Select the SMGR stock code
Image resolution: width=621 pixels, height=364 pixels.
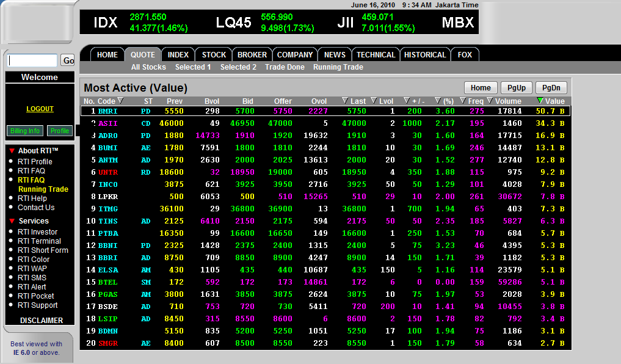coord(107,343)
